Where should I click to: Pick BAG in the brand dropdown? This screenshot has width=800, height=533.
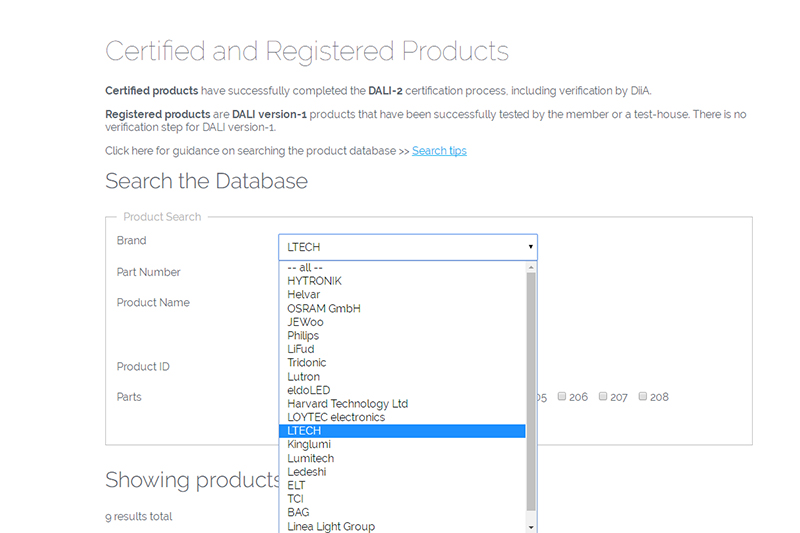(x=403, y=513)
